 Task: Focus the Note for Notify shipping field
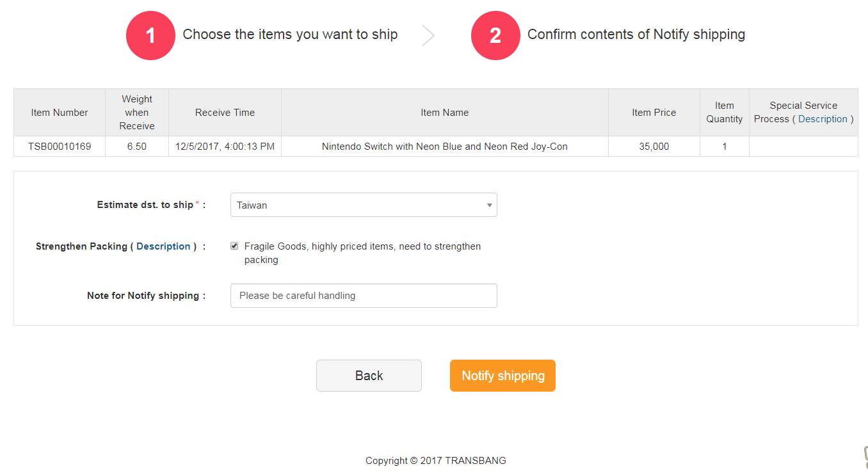point(364,296)
